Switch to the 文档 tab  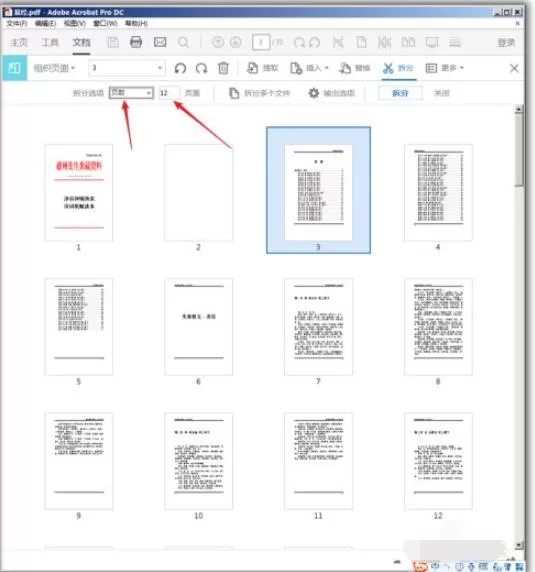tap(81, 43)
